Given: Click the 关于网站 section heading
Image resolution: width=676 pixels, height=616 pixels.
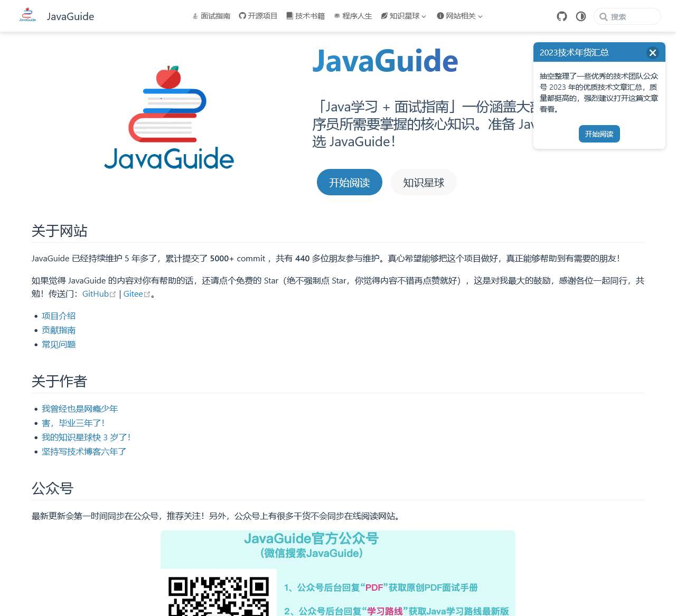Looking at the screenshot, I should pos(59,231).
